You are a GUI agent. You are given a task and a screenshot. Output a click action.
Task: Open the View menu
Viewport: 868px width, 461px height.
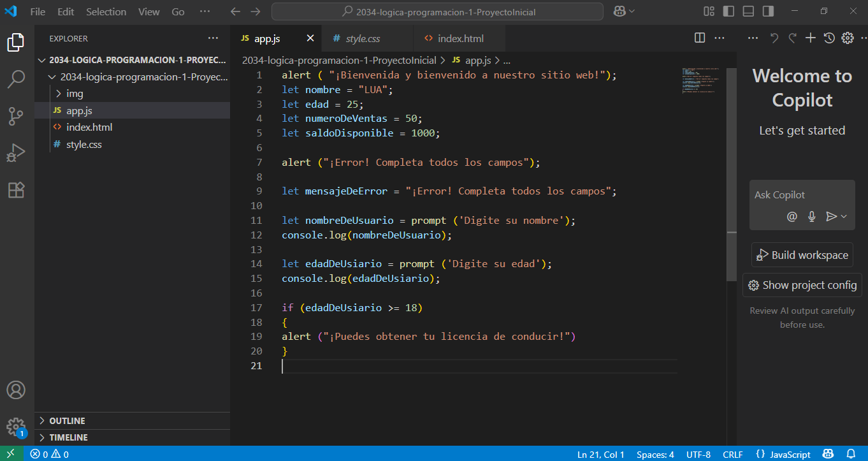[x=149, y=11]
